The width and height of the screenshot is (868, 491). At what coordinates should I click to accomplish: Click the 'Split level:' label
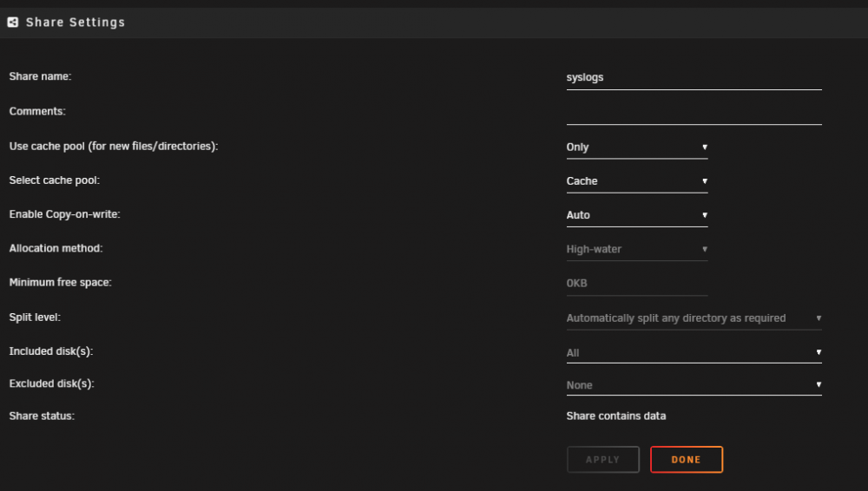(35, 318)
